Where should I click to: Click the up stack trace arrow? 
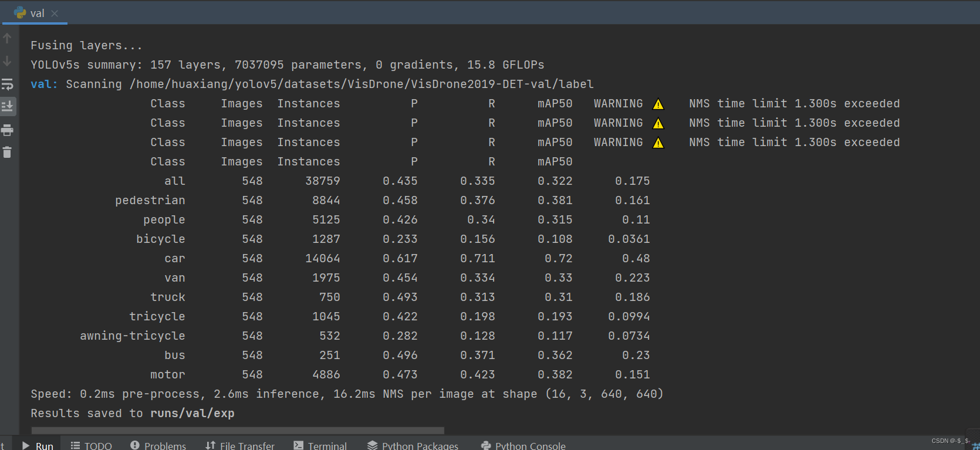tap(8, 39)
